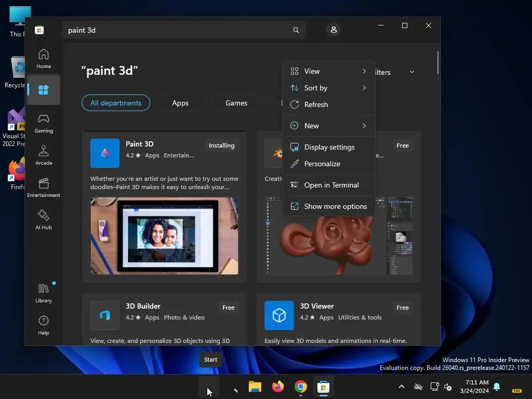This screenshot has height=399, width=532.
Task: Select Visual Studio 2022 Preview desktop shortcut
Action: tap(14, 128)
